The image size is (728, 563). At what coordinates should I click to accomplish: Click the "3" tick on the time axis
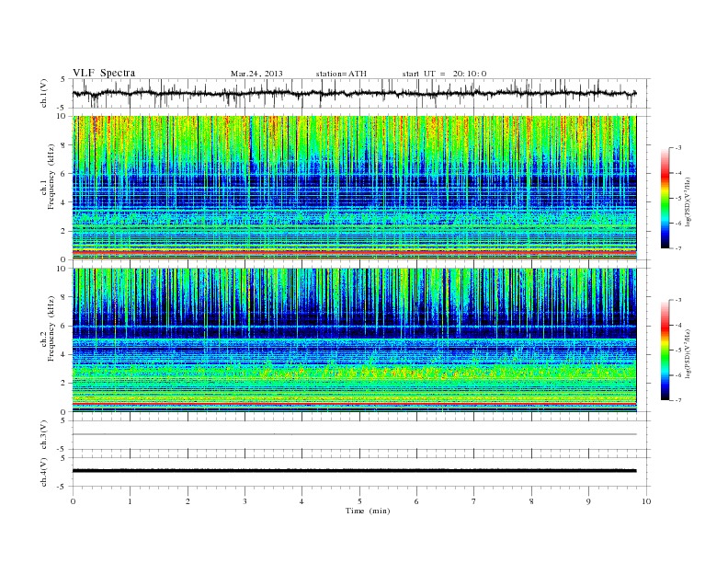pos(245,501)
